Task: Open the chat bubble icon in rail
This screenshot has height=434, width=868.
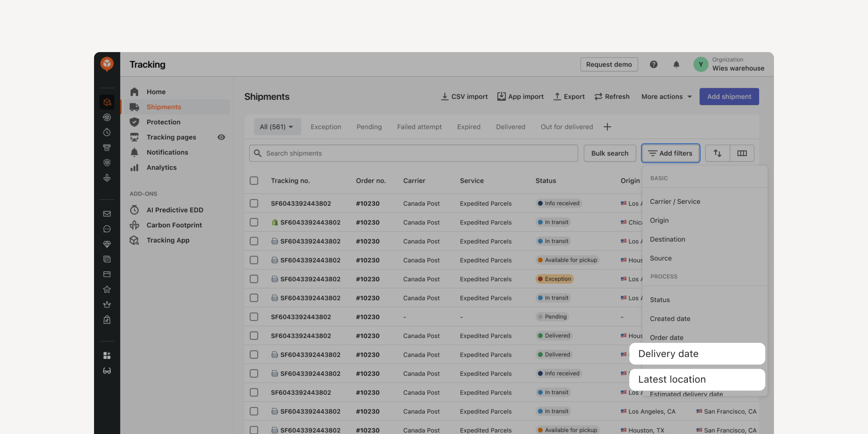Action: (107, 229)
